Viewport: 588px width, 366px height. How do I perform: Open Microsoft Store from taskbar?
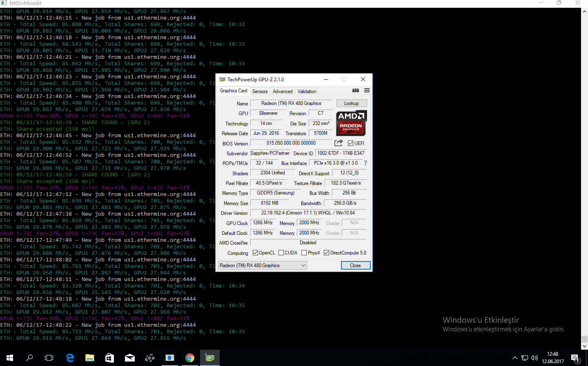point(109,358)
